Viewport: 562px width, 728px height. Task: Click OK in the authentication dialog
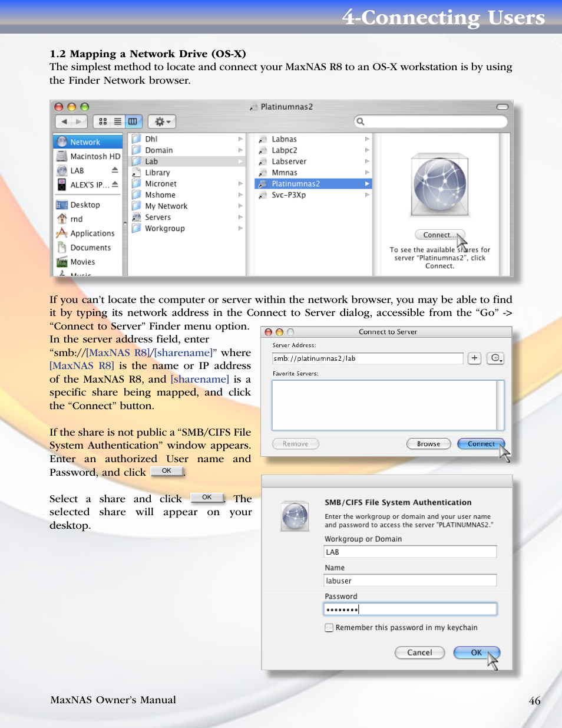[x=477, y=653]
